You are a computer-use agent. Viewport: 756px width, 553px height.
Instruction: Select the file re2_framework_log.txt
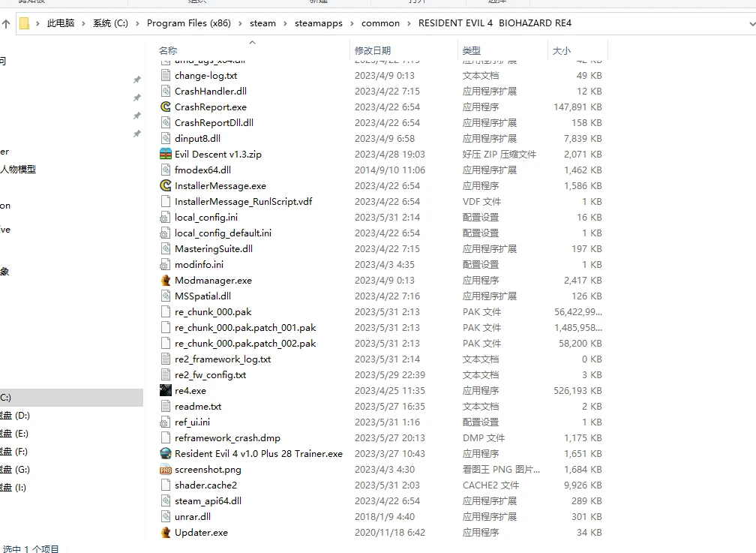(223, 359)
